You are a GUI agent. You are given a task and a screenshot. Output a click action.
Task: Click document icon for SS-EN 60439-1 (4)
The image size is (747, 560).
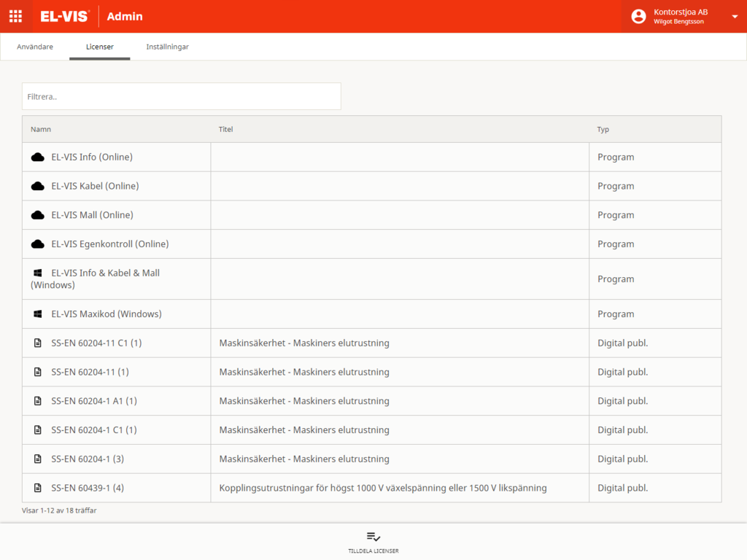click(x=38, y=488)
